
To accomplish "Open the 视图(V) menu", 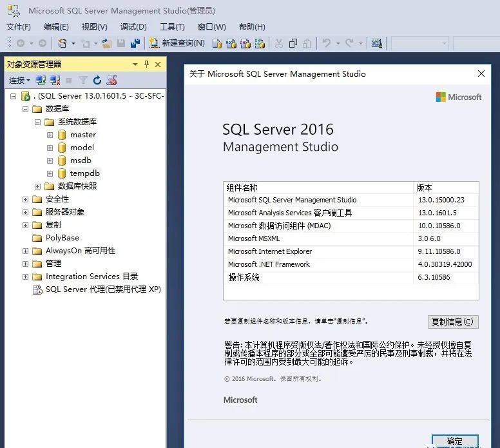I will 94,27.
